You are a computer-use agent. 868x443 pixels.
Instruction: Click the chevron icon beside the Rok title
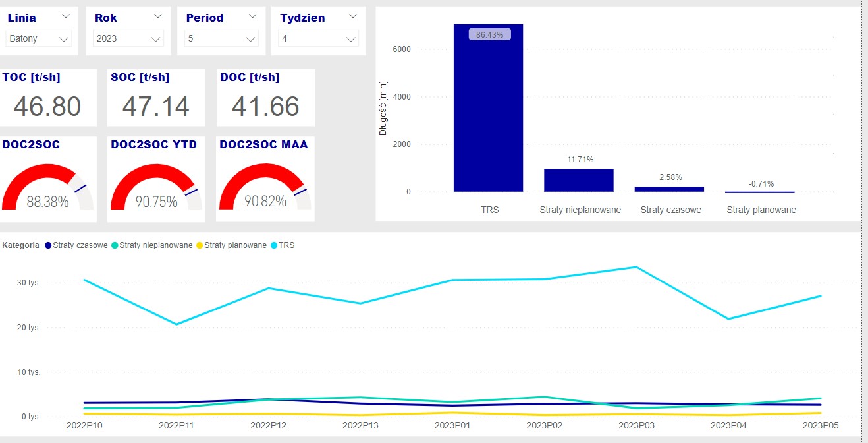pos(157,16)
